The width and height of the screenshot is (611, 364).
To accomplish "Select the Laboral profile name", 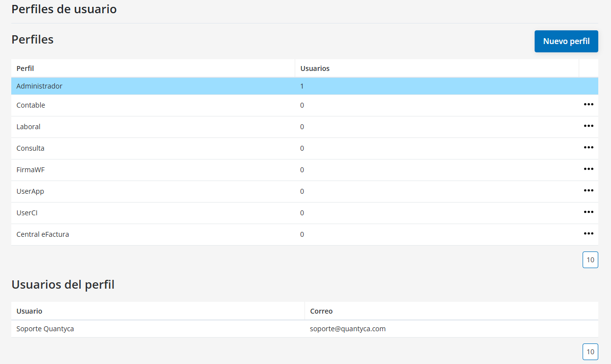I will click(x=28, y=127).
